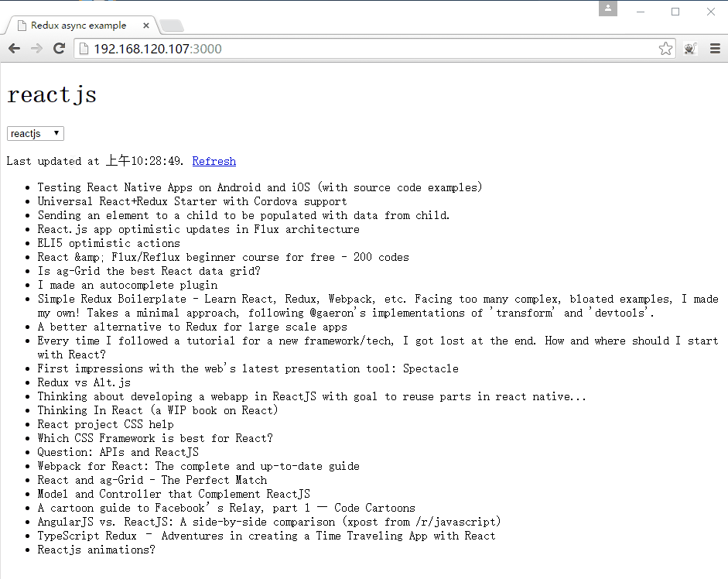
Task: Click 'React.js app optimistic updates in Flux architecture'
Action: (x=198, y=229)
